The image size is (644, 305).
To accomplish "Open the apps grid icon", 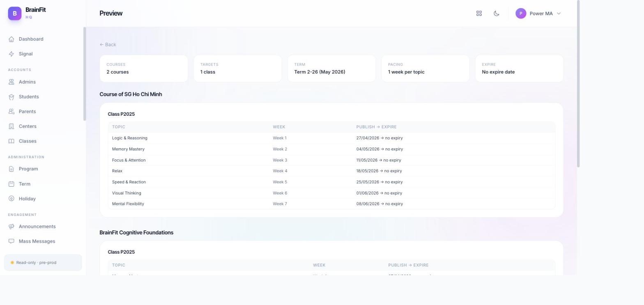I will pos(479,14).
